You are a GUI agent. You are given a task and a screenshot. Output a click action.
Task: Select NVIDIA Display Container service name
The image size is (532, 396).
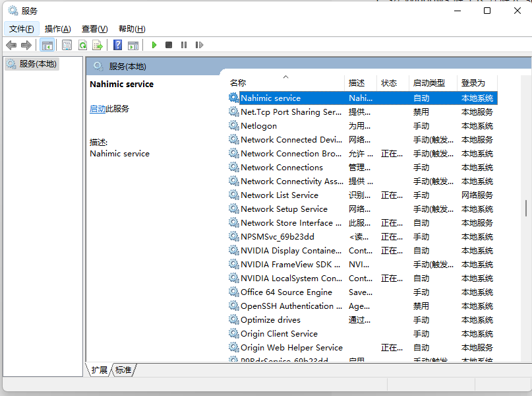(291, 251)
